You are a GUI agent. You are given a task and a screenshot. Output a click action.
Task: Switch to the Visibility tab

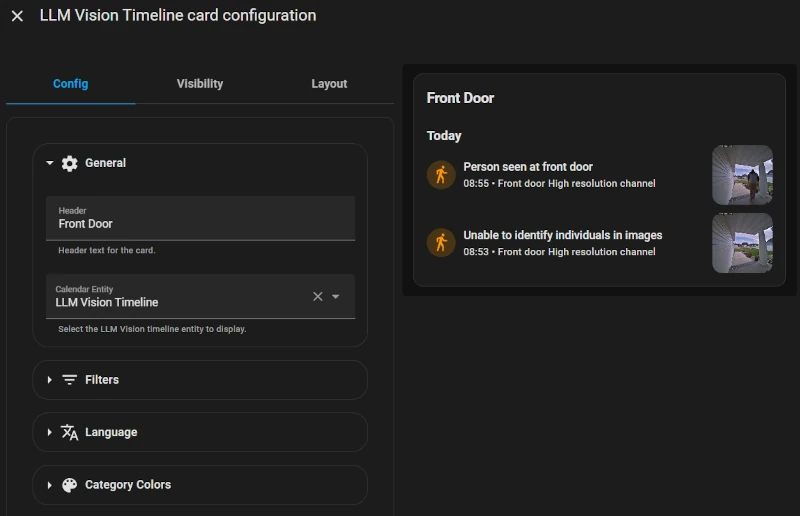point(200,84)
